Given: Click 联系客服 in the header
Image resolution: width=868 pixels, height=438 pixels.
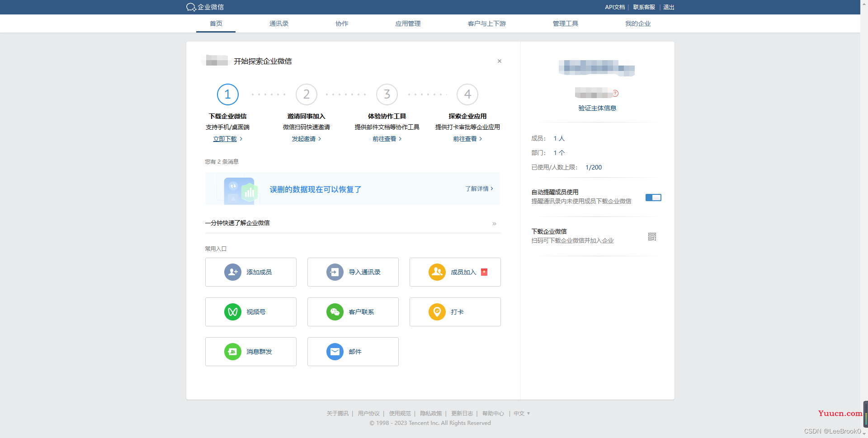Looking at the screenshot, I should (x=644, y=7).
